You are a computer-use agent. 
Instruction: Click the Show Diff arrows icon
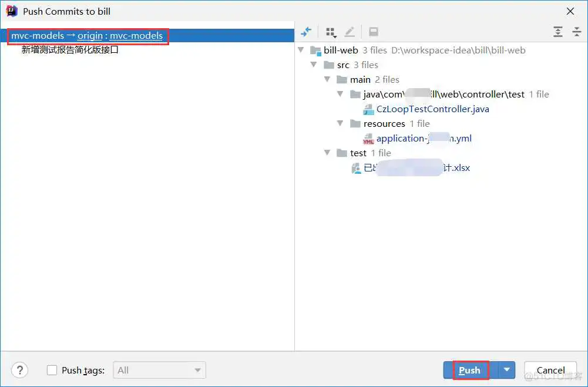pyautogui.click(x=306, y=32)
